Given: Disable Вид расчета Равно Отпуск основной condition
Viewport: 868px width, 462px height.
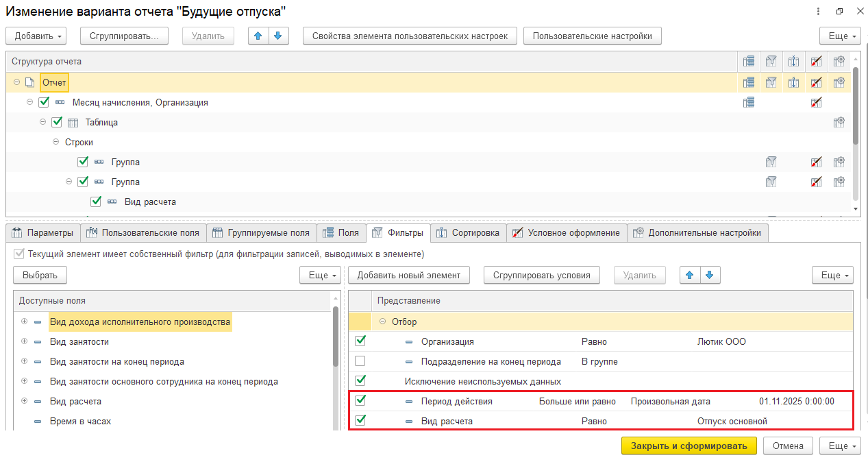Looking at the screenshot, I should 360,420.
